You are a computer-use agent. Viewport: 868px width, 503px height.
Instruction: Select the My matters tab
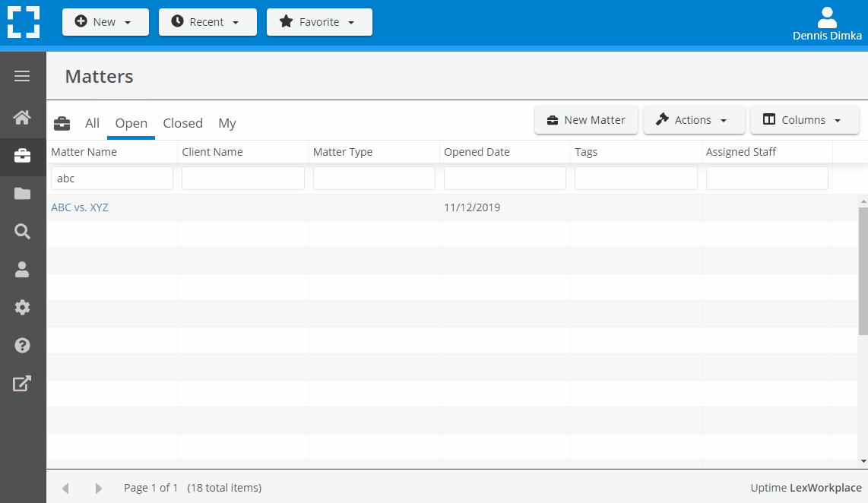click(x=227, y=123)
